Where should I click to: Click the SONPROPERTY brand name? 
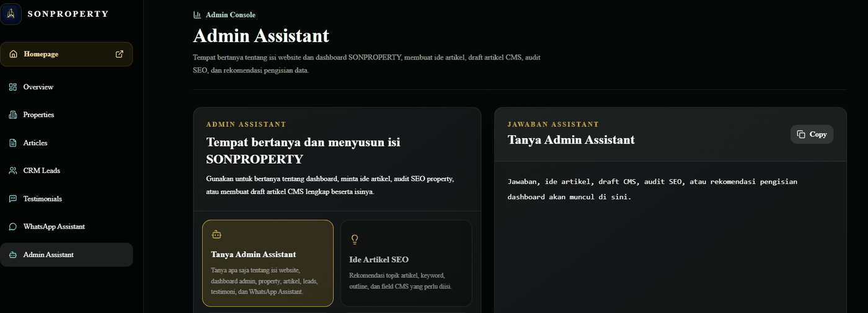click(x=68, y=14)
